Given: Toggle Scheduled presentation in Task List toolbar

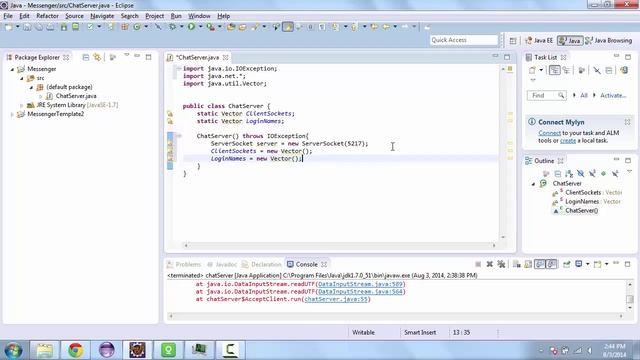Looking at the screenshot, I should pos(566,70).
